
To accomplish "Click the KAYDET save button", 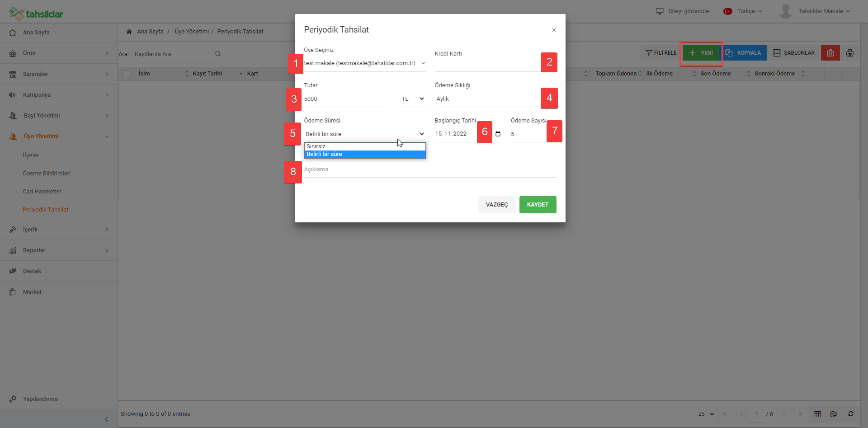I will coord(538,205).
